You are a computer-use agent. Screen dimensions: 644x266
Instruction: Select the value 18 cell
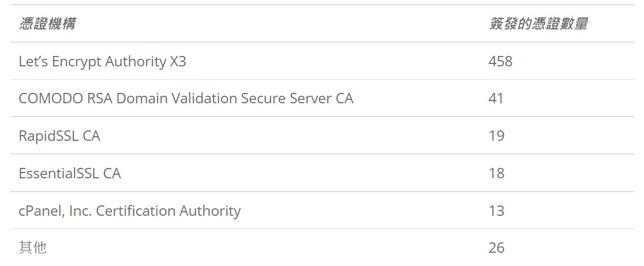click(496, 173)
